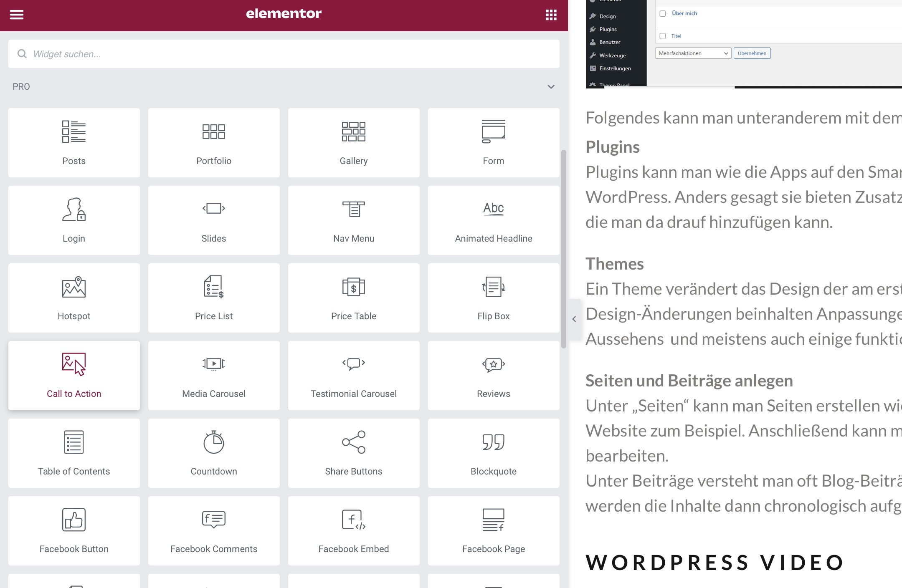The height and width of the screenshot is (588, 902).
Task: Click the 'WORDPRESS VIDEO' heading
Action: pos(715,562)
